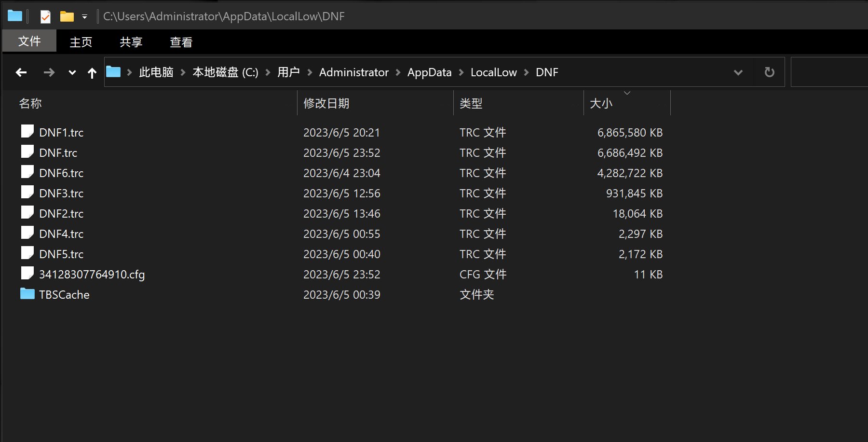Click the size value 6,686,492 KB
This screenshot has height=442, width=868.
point(630,153)
